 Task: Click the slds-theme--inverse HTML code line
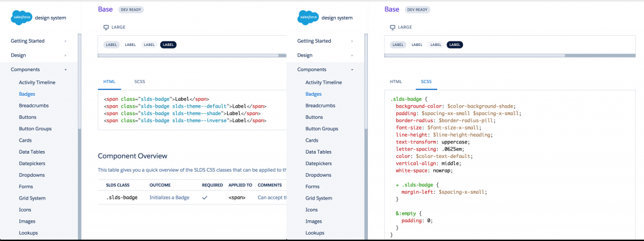(x=185, y=121)
